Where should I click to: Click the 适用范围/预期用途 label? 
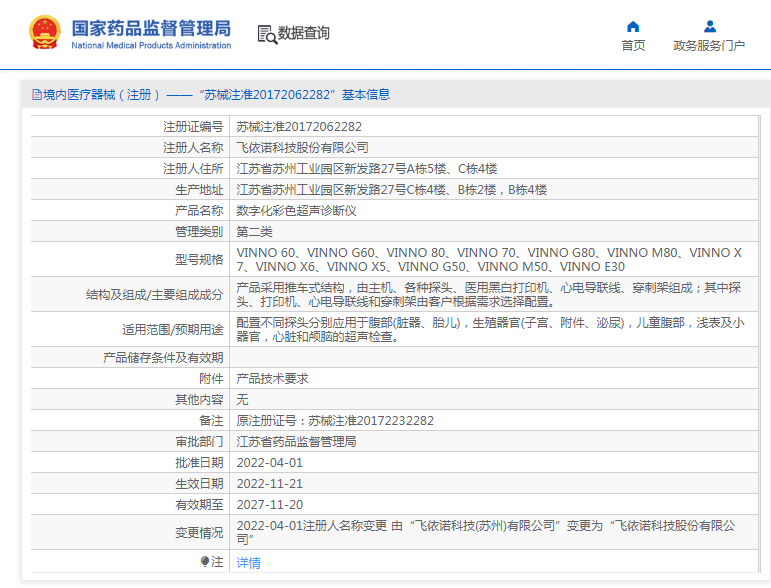pyautogui.click(x=173, y=329)
